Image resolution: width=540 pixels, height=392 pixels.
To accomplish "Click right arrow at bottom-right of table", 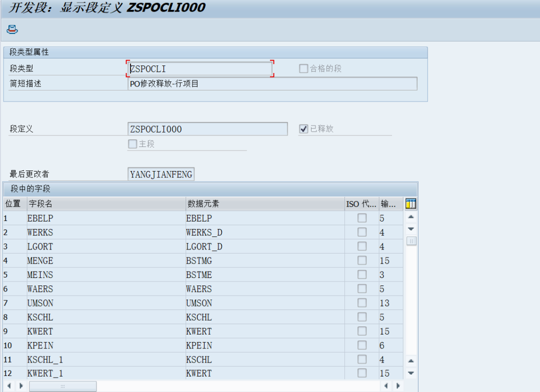I will pos(398,386).
